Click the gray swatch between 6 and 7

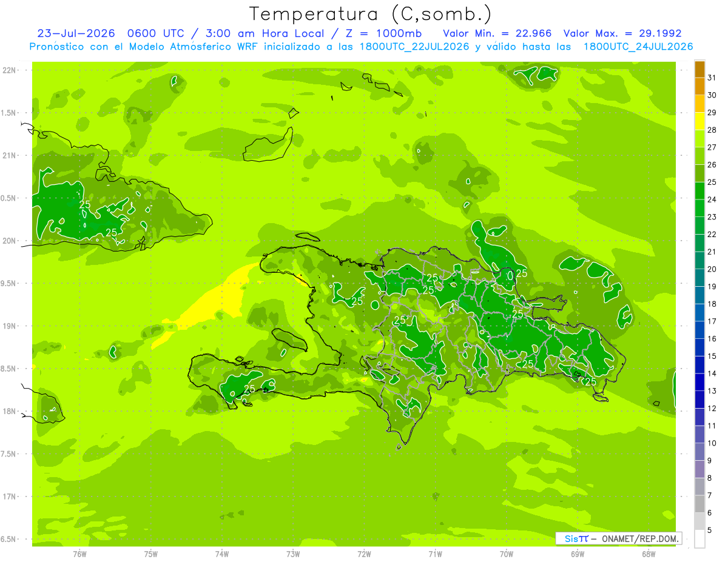click(699, 504)
